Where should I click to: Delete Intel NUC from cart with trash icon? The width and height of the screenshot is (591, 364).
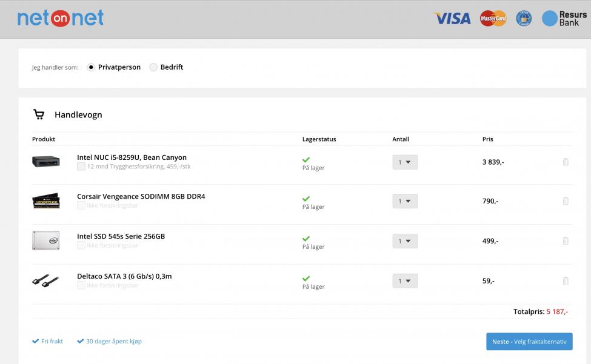pyautogui.click(x=566, y=162)
